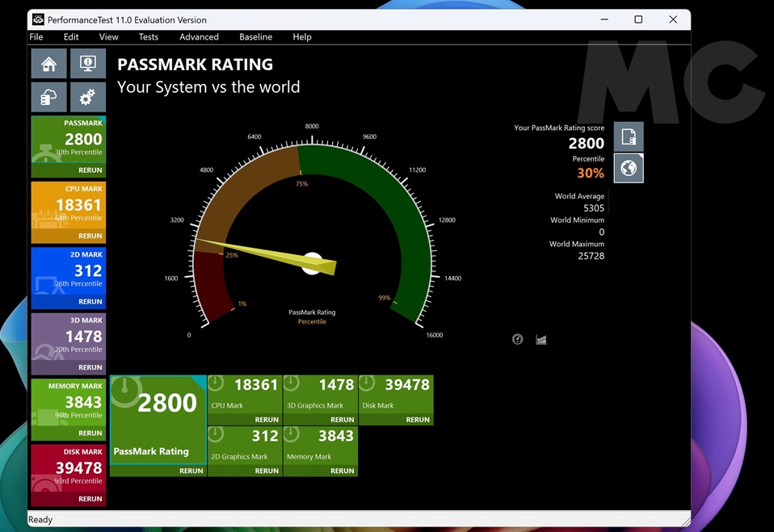Image resolution: width=774 pixels, height=532 pixels.
Task: Click the document icon beside the rating score
Action: click(629, 137)
